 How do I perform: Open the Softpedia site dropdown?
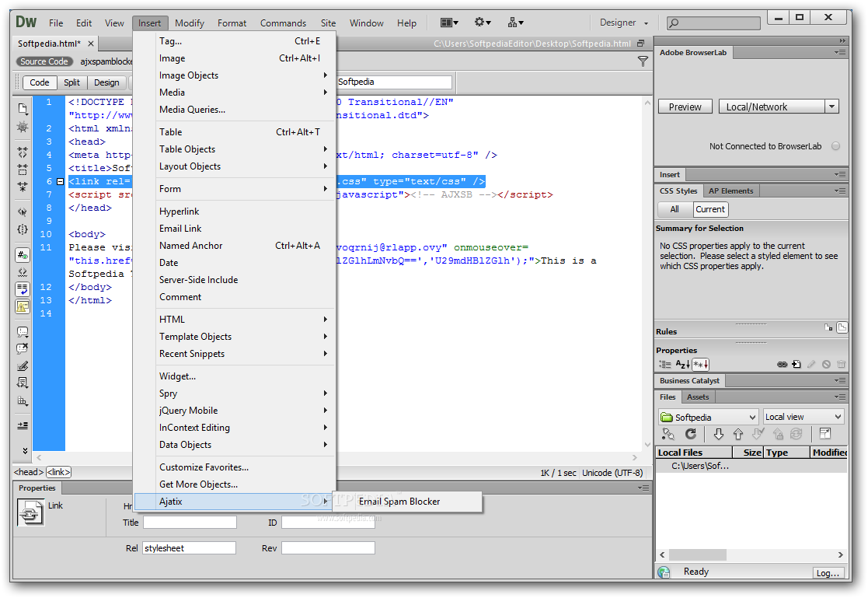click(708, 417)
